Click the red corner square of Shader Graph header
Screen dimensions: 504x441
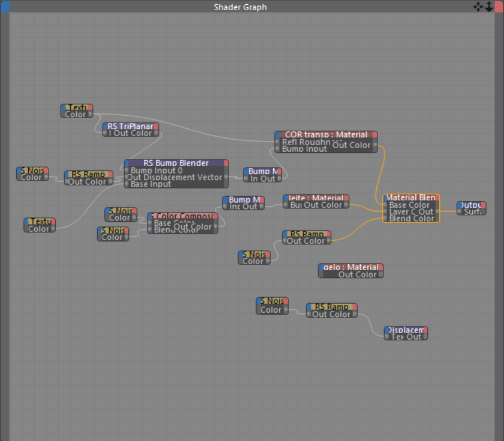coord(499,7)
